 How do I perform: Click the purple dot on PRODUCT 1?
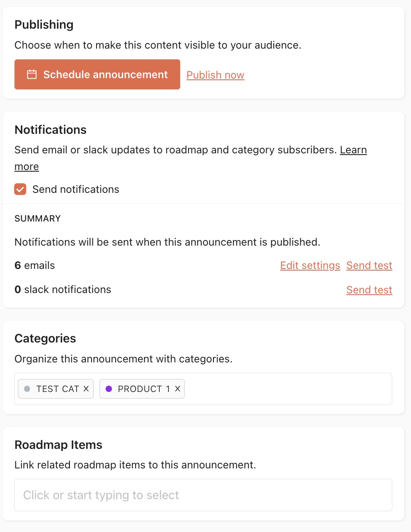click(109, 389)
